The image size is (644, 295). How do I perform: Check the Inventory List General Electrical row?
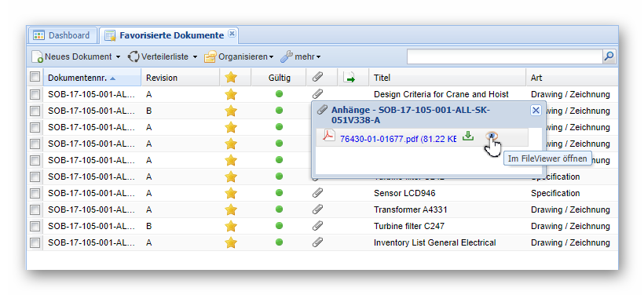click(x=35, y=243)
